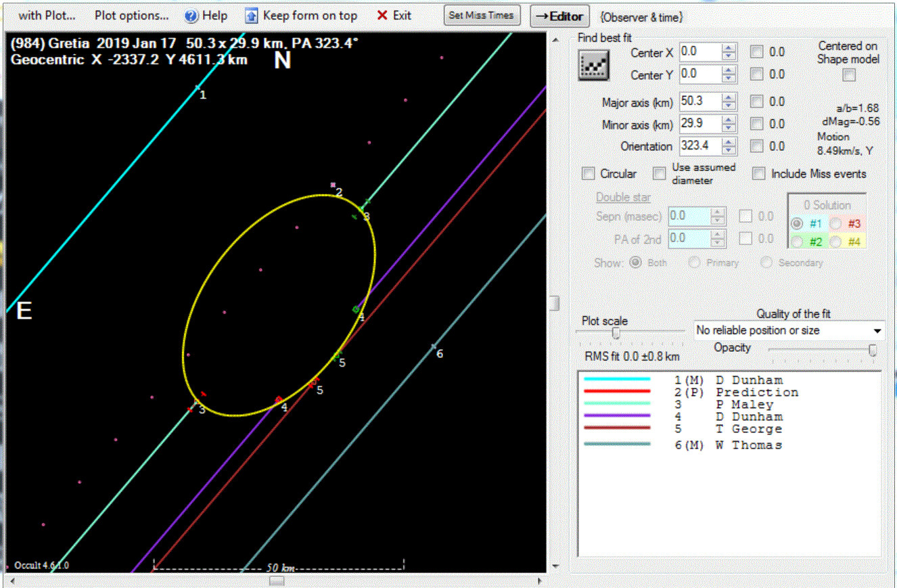Open the Observer & time menu
This screenshot has width=897, height=588.
pyautogui.click(x=641, y=17)
